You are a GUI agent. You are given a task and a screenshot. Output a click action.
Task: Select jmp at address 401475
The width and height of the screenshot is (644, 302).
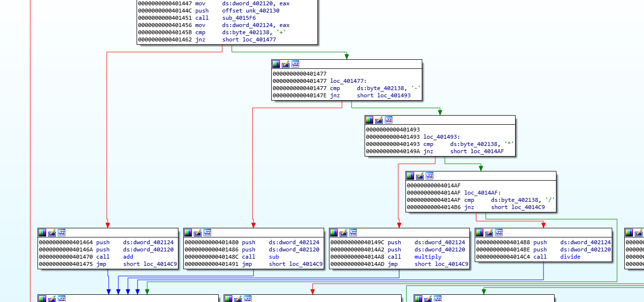click(x=108, y=264)
